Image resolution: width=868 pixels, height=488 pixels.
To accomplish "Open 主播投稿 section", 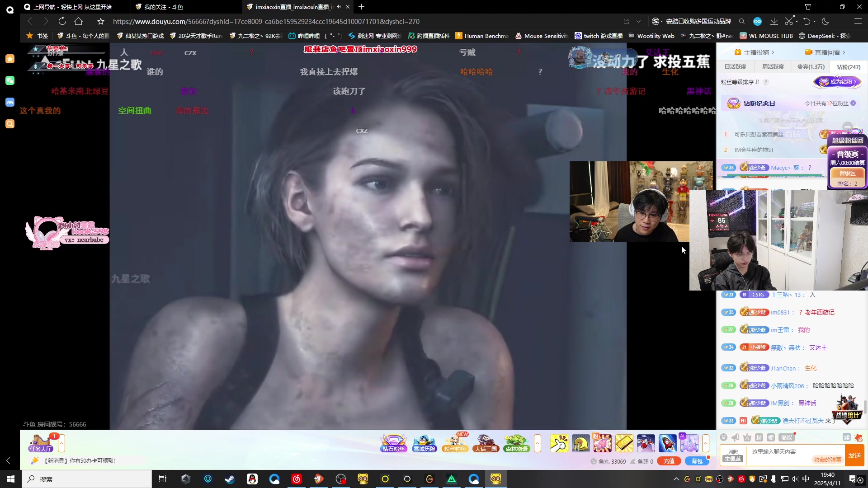I will click(754, 52).
